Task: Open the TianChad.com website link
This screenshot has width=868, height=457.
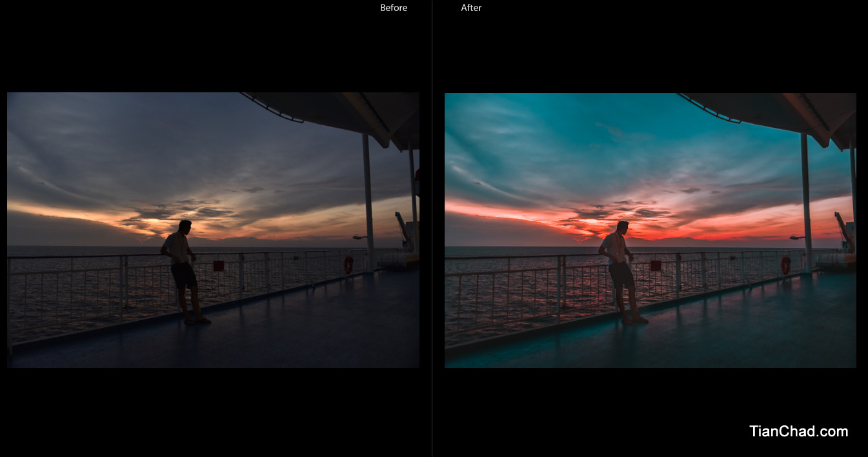Action: 798,431
